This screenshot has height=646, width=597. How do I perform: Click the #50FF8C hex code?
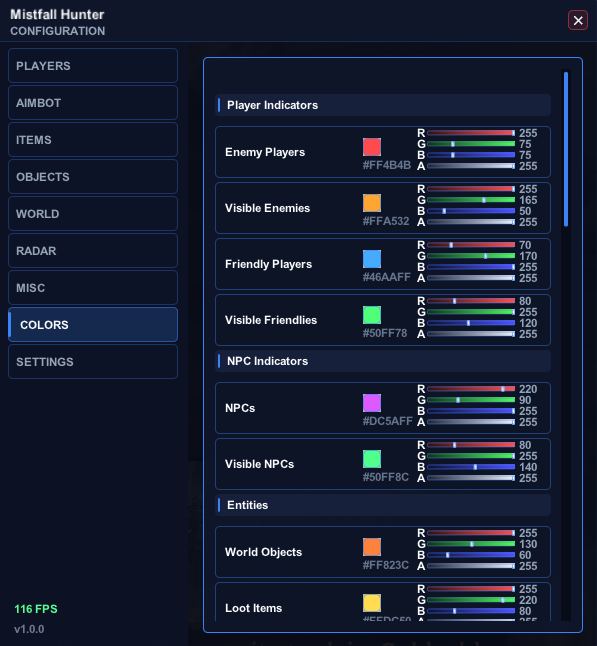(x=386, y=477)
